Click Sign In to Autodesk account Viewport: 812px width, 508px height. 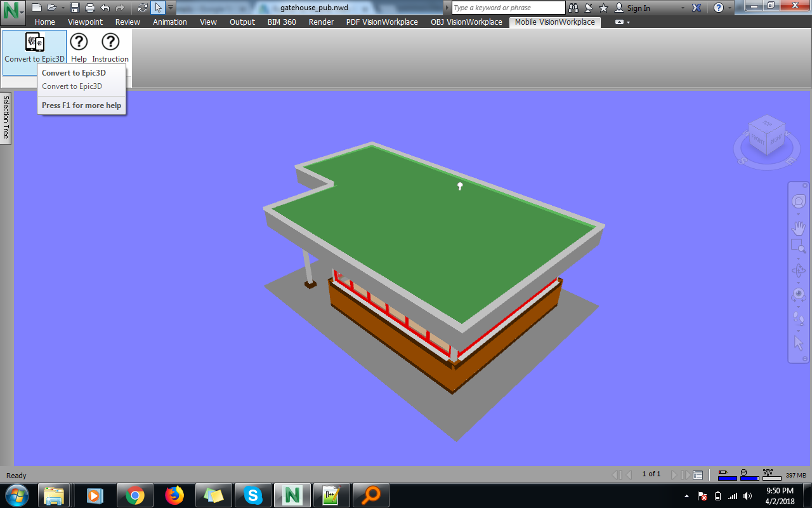point(632,8)
